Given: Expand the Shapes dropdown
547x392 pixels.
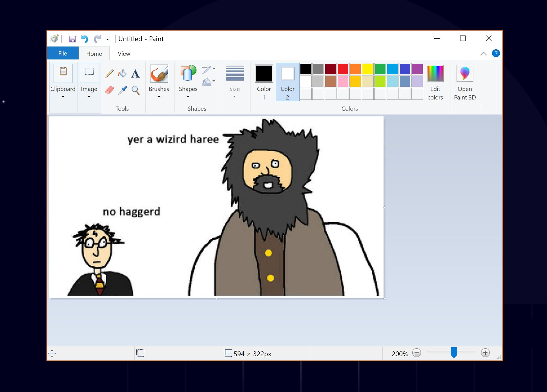Looking at the screenshot, I should click(x=188, y=96).
